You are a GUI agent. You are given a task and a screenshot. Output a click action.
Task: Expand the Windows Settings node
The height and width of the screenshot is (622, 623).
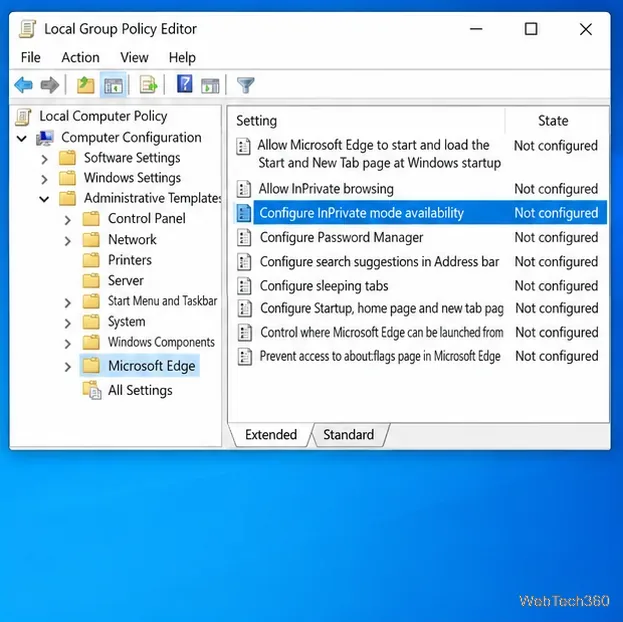(44, 180)
